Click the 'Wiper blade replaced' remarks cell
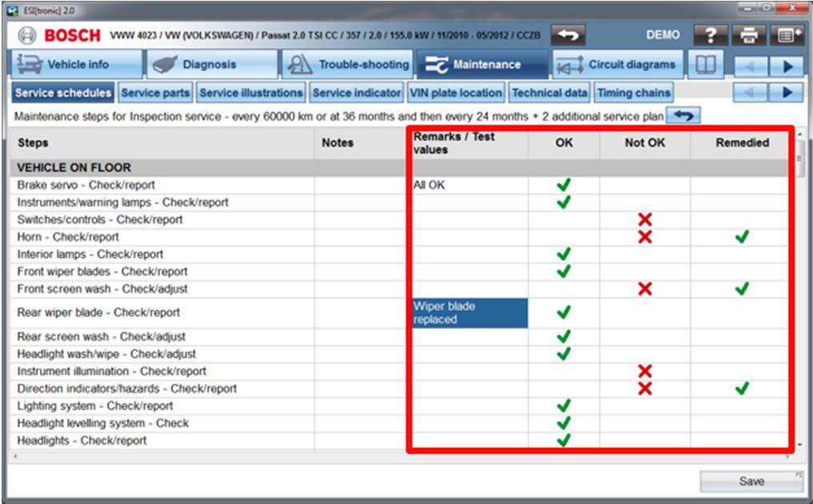This screenshot has height=504, width=813. 470,313
